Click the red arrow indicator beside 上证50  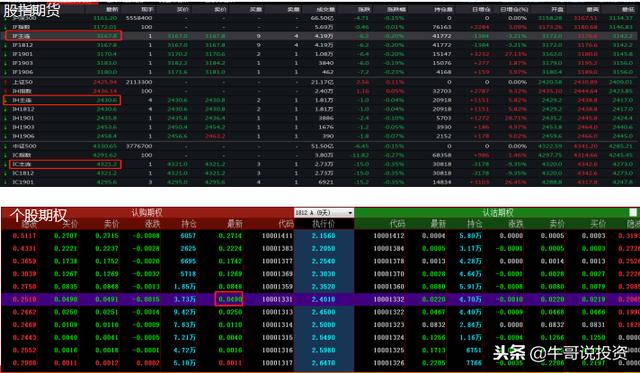[6, 82]
